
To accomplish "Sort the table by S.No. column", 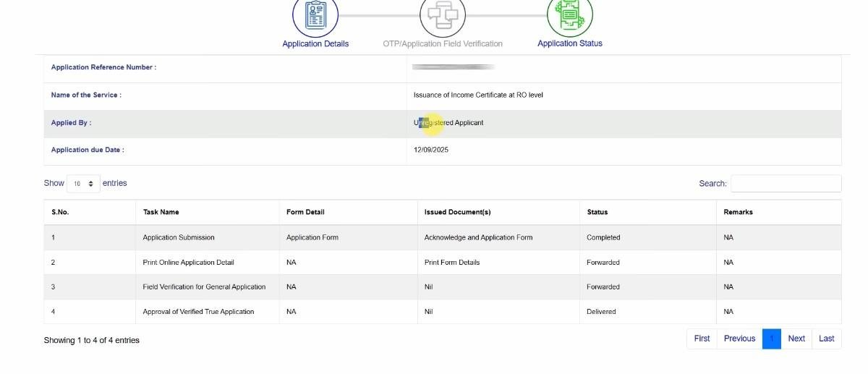I will 60,212.
